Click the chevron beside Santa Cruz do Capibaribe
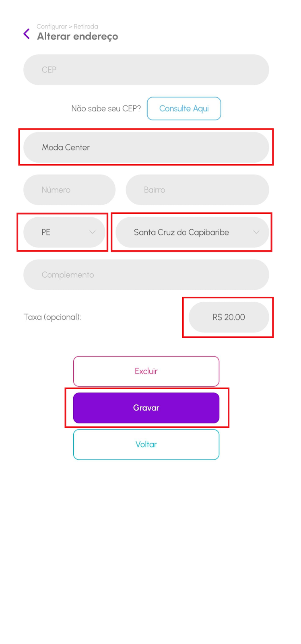 tap(256, 232)
